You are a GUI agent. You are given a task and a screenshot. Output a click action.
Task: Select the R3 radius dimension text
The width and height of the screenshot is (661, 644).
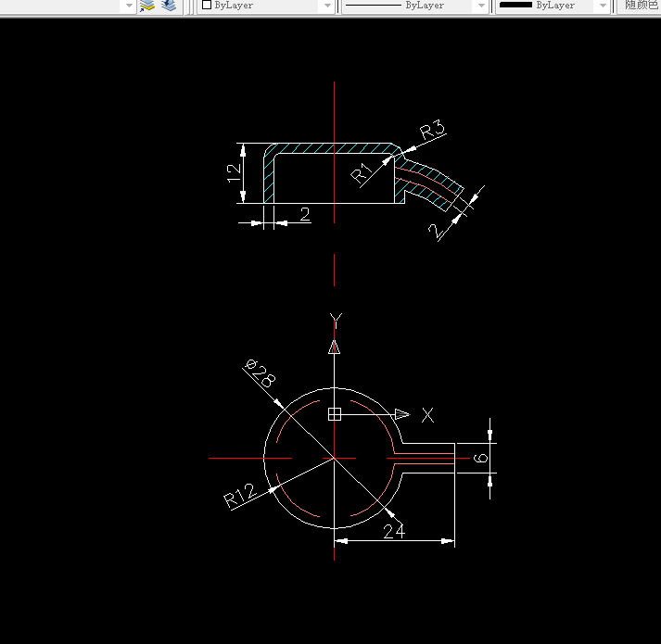click(433, 131)
